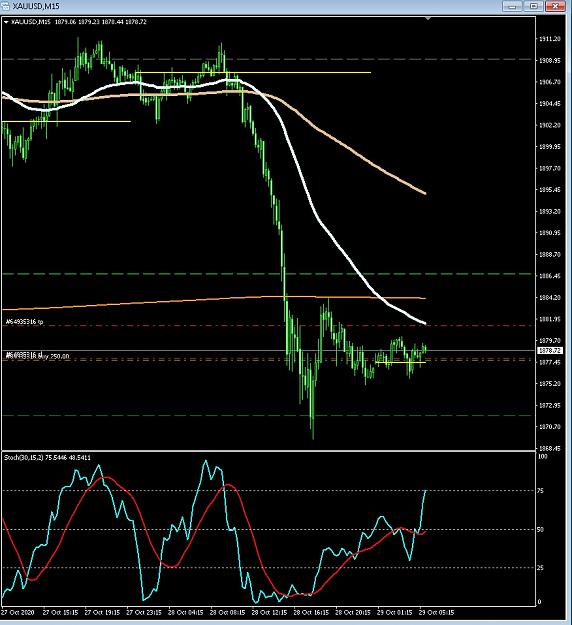
Task: Close the XAUUSD chart window
Action: point(556,6)
